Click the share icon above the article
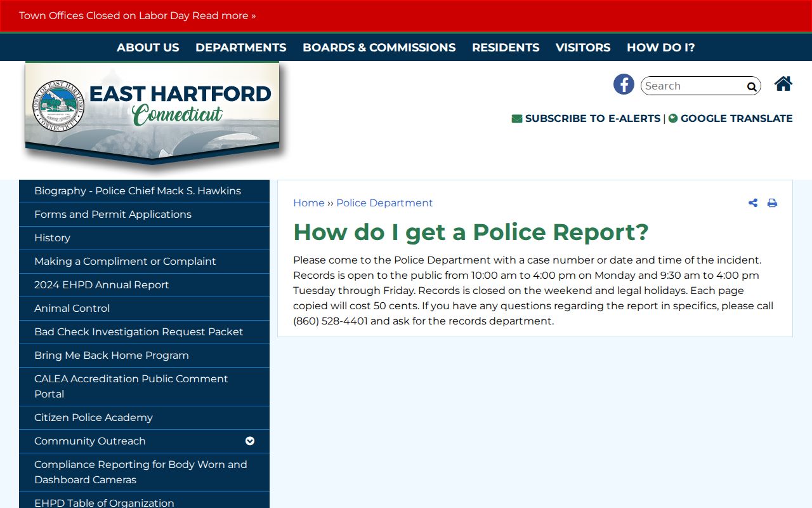This screenshot has width=812, height=508. [753, 203]
